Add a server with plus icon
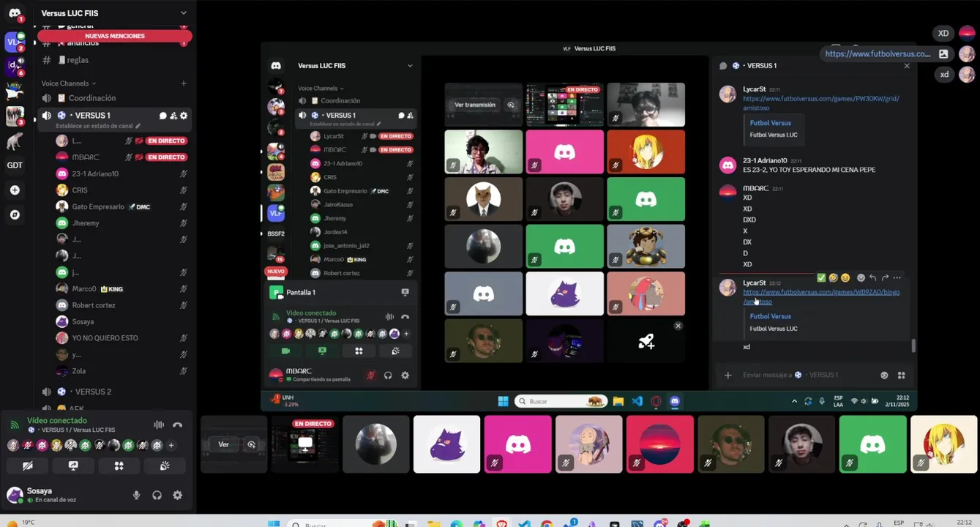Image resolution: width=980 pixels, height=527 pixels. click(15, 190)
